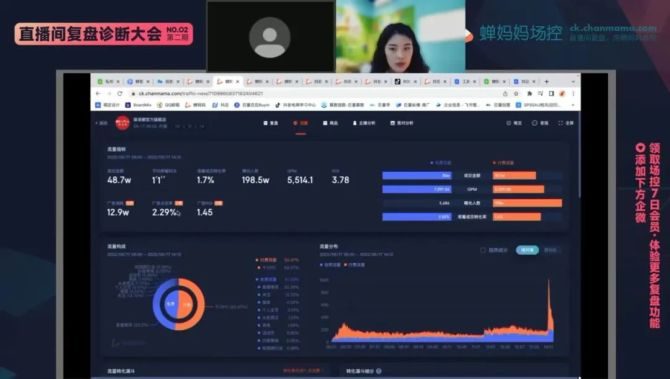Open the Chrome three-dot menu
Viewport: 670px width, 379px height.
tap(573, 93)
